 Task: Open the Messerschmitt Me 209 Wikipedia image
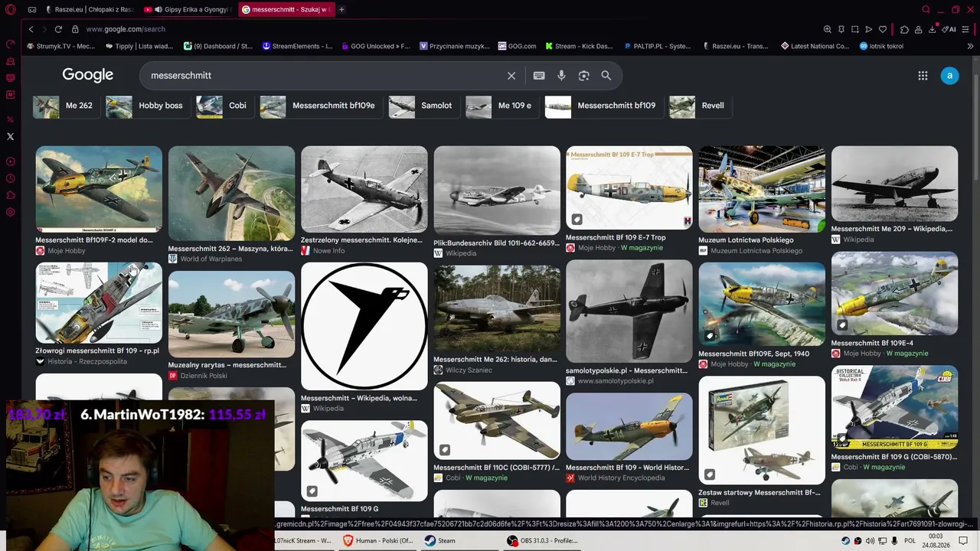[894, 184]
